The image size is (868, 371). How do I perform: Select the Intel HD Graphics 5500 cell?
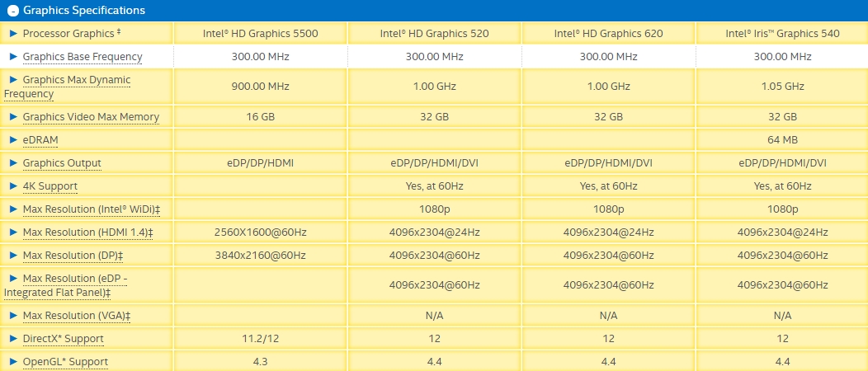[x=260, y=34]
